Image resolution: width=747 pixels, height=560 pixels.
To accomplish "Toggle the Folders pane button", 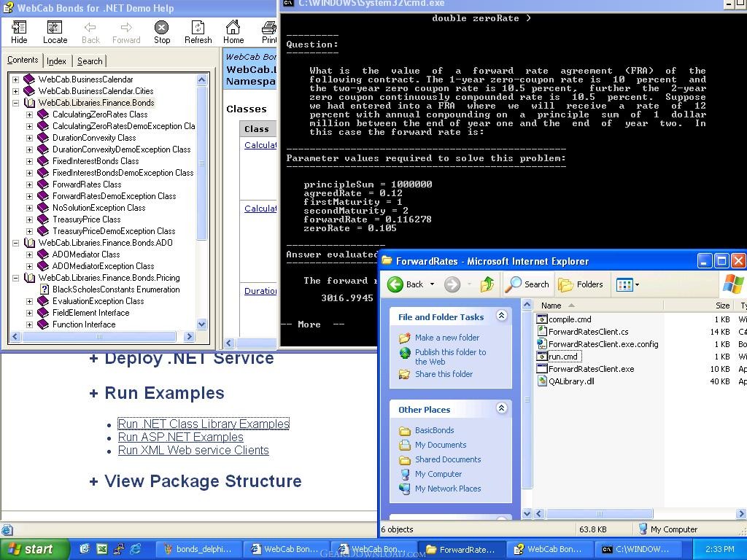I will pyautogui.click(x=581, y=284).
